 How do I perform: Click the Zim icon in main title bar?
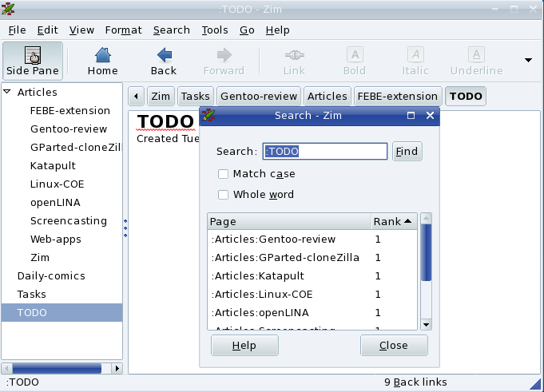coord(8,9)
